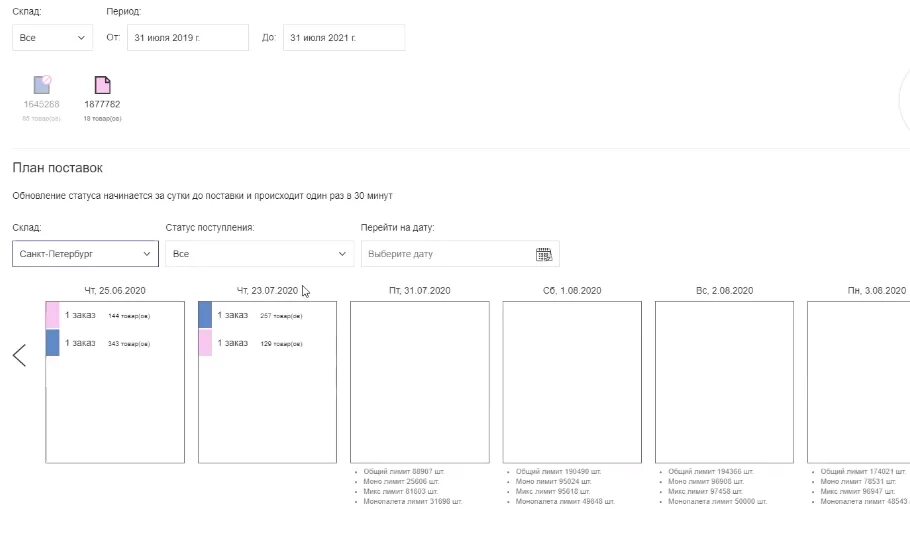Click the empty day box for Вс, 2.08.2020
The image size is (910, 553).
[x=724, y=382]
